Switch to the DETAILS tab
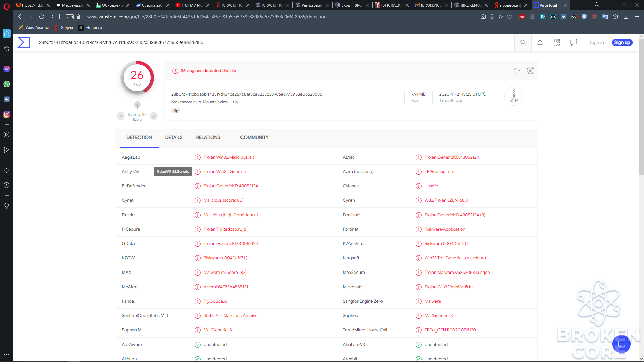The height and width of the screenshot is (362, 644). coord(174,138)
